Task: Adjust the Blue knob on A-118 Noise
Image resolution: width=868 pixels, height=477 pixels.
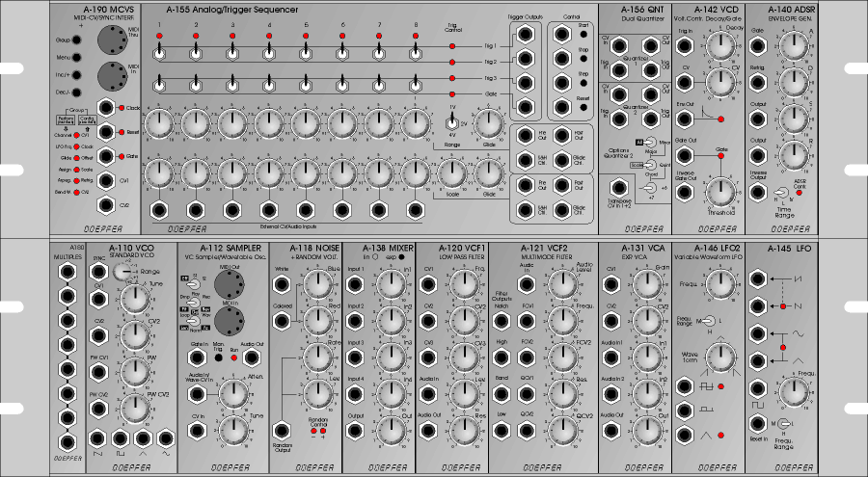Action: pos(317,284)
